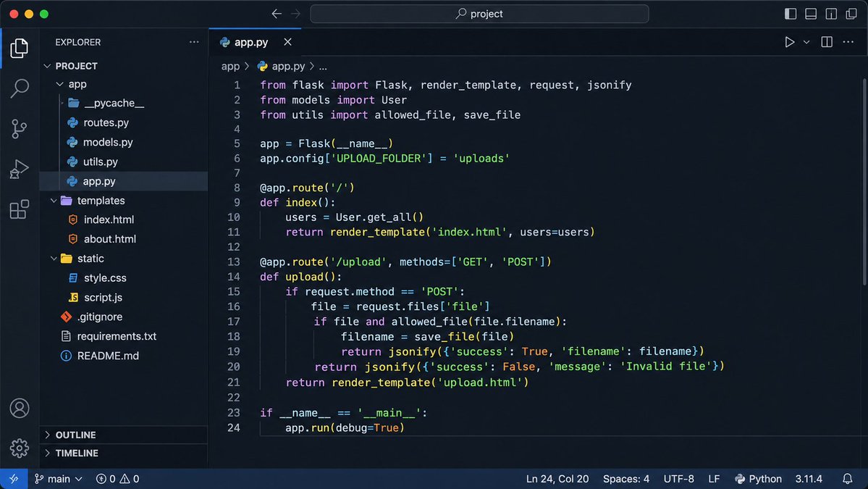Open the Run and Debug view
The image size is (868, 489).
pos(20,169)
